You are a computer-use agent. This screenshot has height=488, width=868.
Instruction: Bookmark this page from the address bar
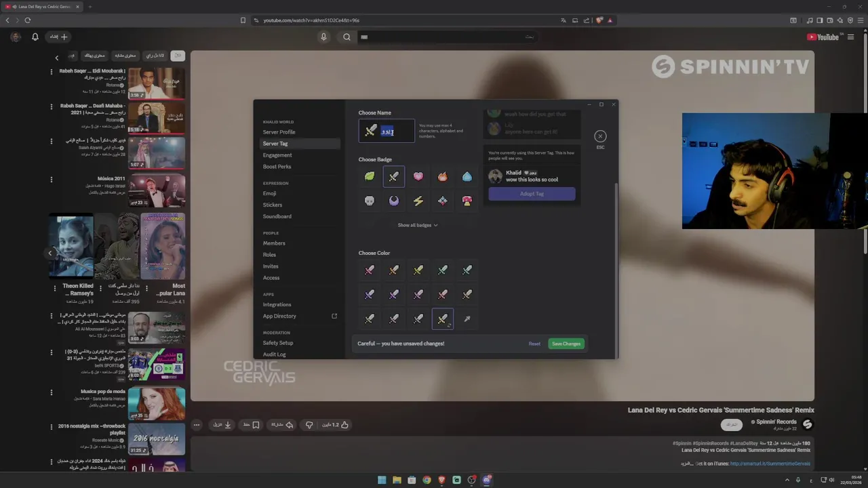tap(243, 20)
